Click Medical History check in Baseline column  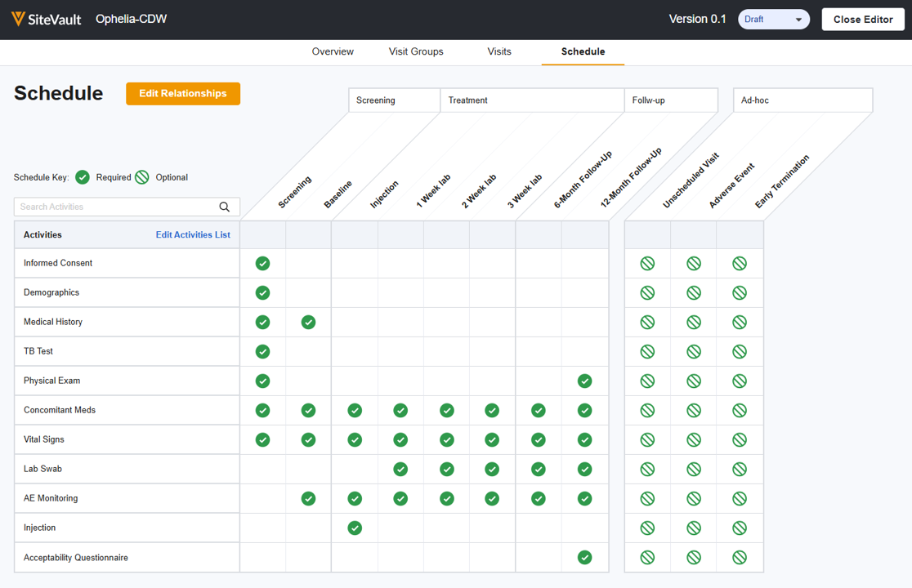(308, 322)
